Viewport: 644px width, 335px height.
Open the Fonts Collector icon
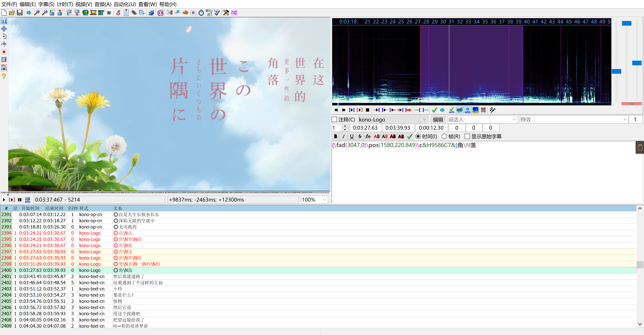(142, 13)
